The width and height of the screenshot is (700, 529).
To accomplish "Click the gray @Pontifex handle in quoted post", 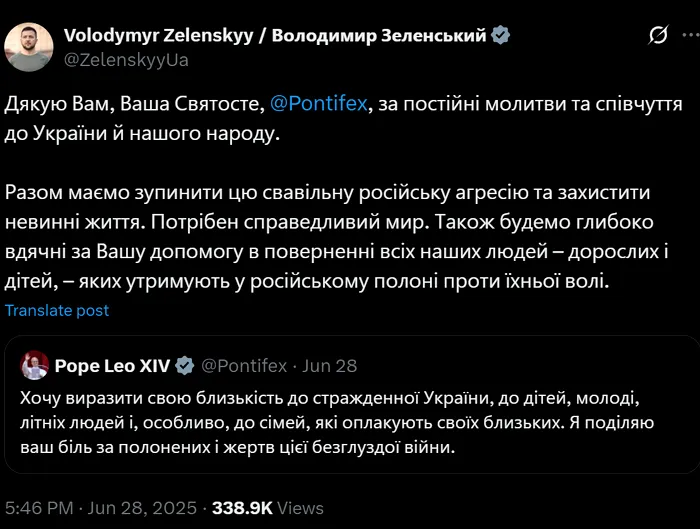I will coord(246,366).
